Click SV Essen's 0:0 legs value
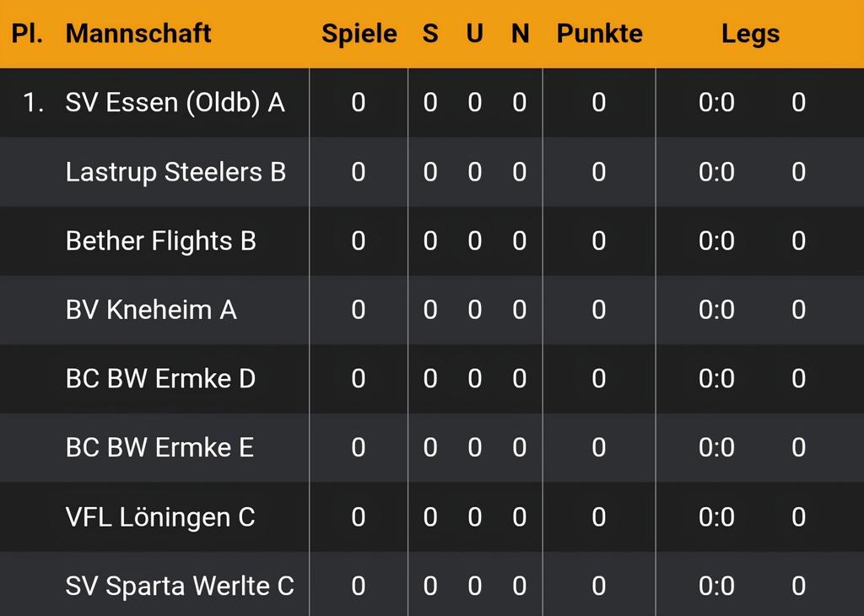This screenshot has height=616, width=864. coord(716,102)
